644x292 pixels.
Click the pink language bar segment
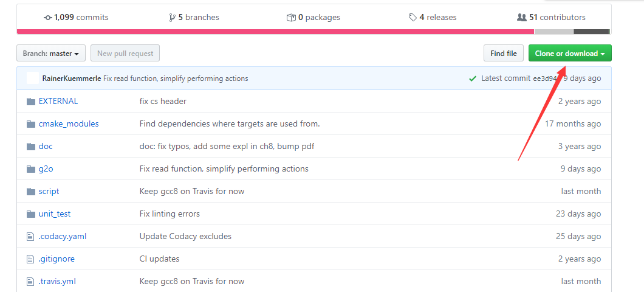275,32
